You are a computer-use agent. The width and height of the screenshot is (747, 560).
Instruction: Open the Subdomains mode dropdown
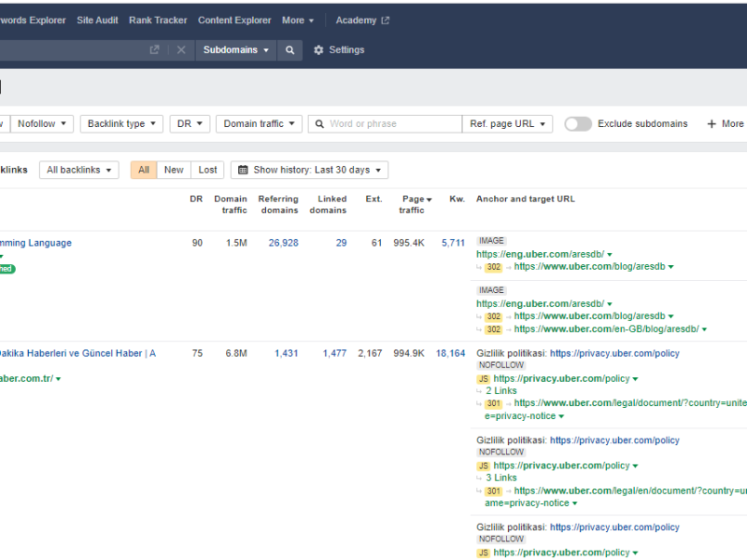236,50
